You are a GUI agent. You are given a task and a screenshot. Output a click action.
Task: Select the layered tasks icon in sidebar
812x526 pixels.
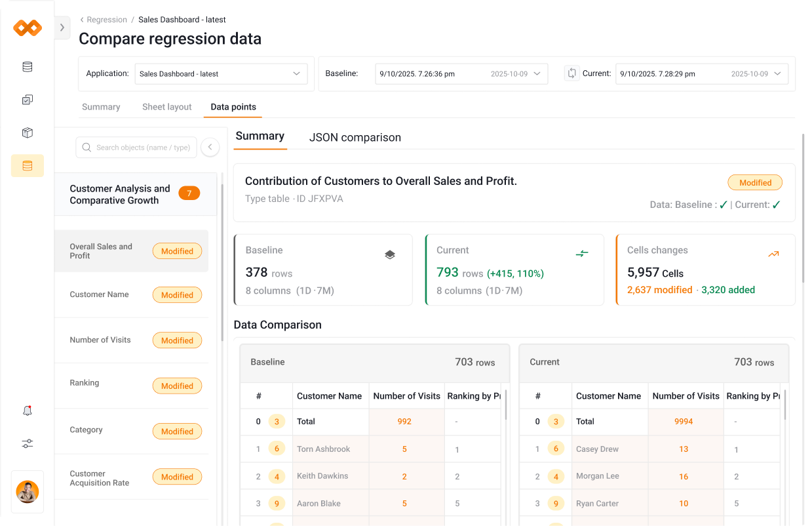click(27, 99)
